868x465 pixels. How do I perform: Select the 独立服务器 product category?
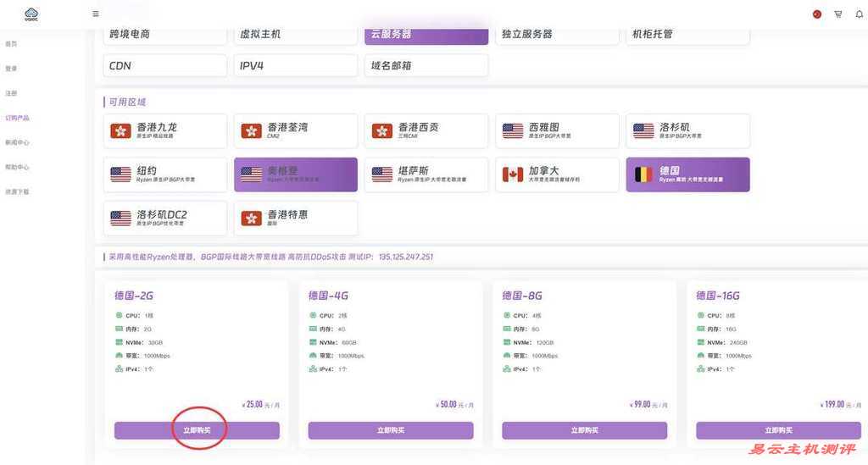pyautogui.click(x=557, y=36)
